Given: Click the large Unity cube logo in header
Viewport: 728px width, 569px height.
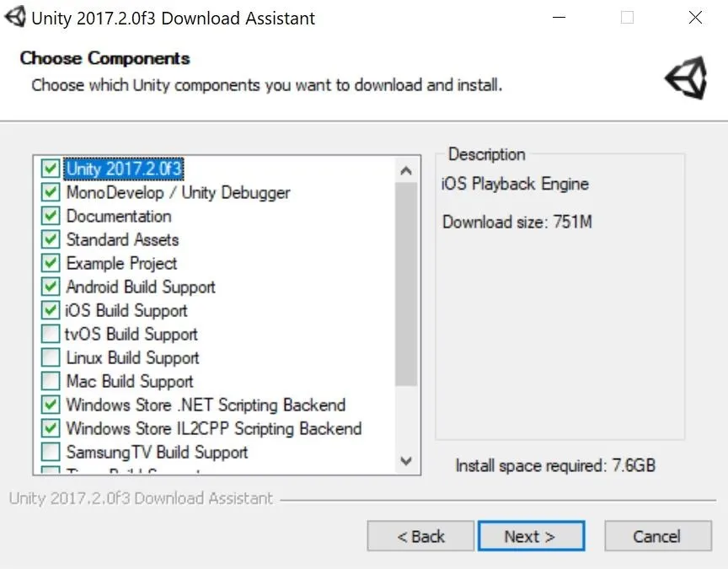Looking at the screenshot, I should coord(686,78).
